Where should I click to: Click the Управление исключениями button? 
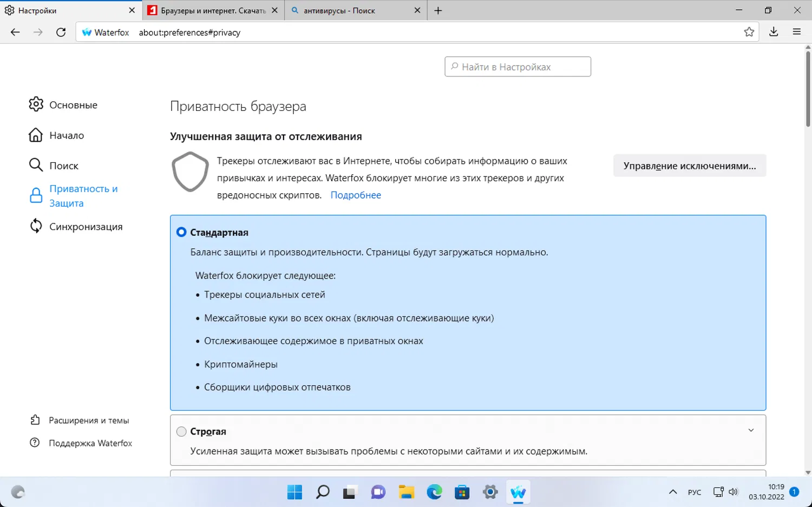pos(690,166)
